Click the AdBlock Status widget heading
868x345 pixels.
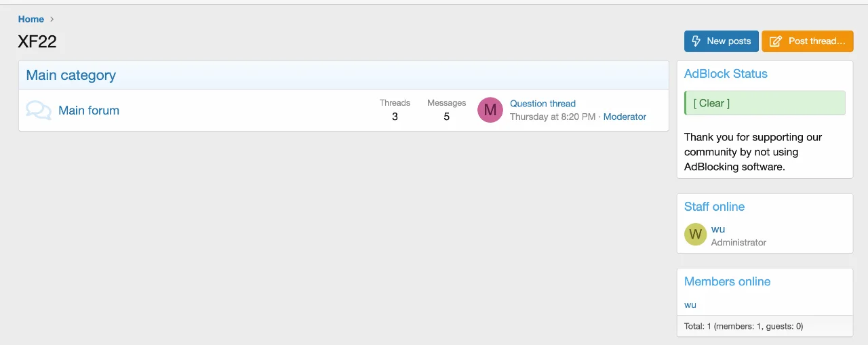point(726,74)
